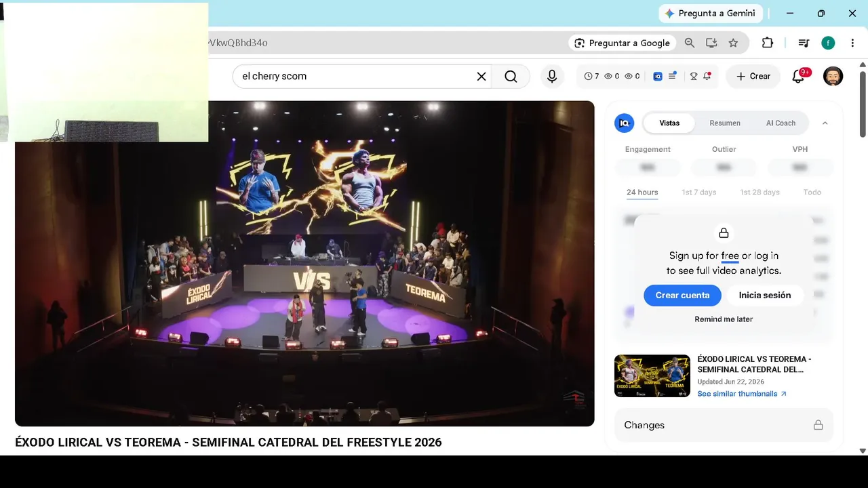Select the 24 hours range tab
Image resolution: width=868 pixels, height=488 pixels.
click(x=642, y=192)
